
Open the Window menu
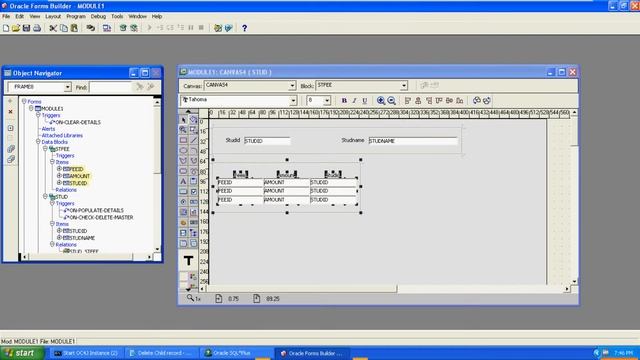pyautogui.click(x=138, y=16)
